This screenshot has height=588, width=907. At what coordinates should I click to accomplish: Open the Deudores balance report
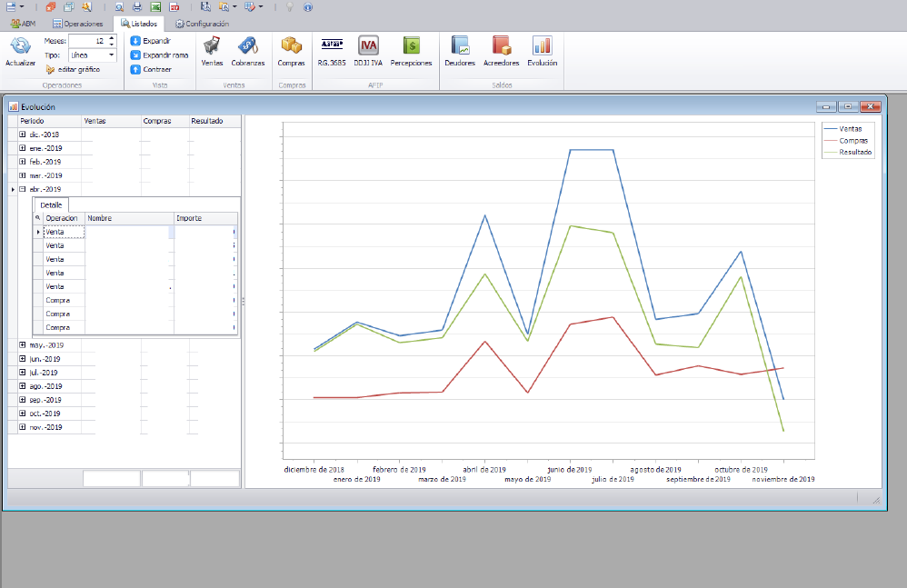click(x=460, y=46)
